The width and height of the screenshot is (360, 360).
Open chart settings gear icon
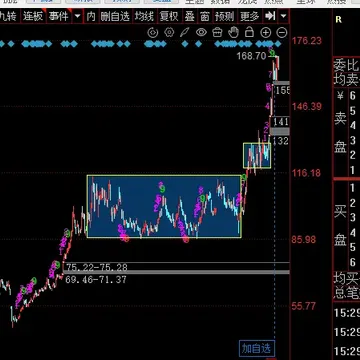(x=170, y=32)
